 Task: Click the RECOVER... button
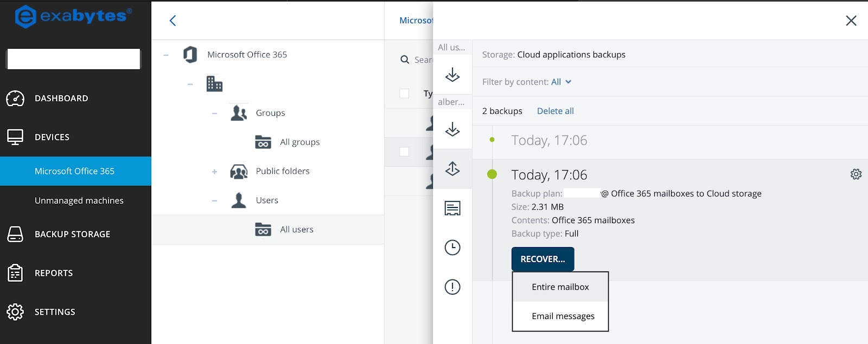coord(542,259)
